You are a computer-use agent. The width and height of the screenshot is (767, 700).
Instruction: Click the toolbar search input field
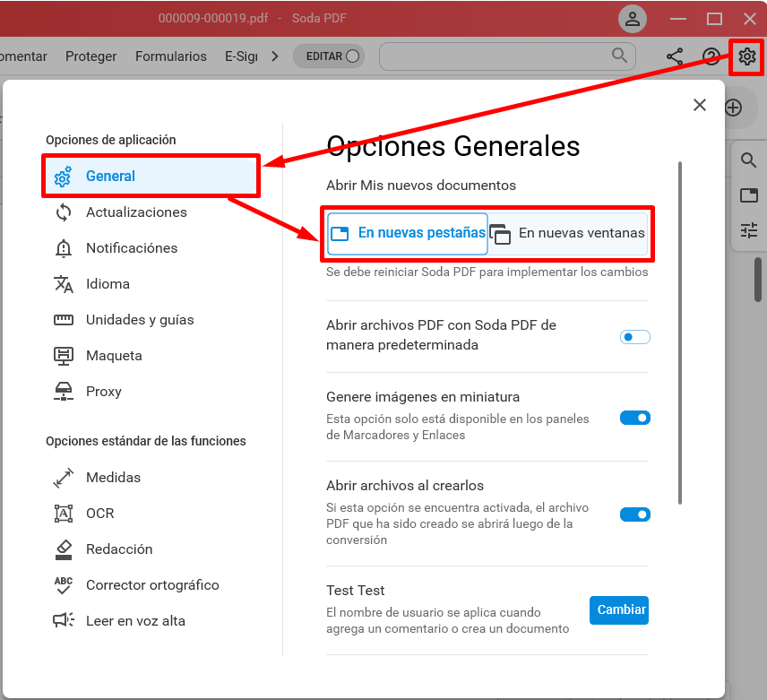coord(507,56)
